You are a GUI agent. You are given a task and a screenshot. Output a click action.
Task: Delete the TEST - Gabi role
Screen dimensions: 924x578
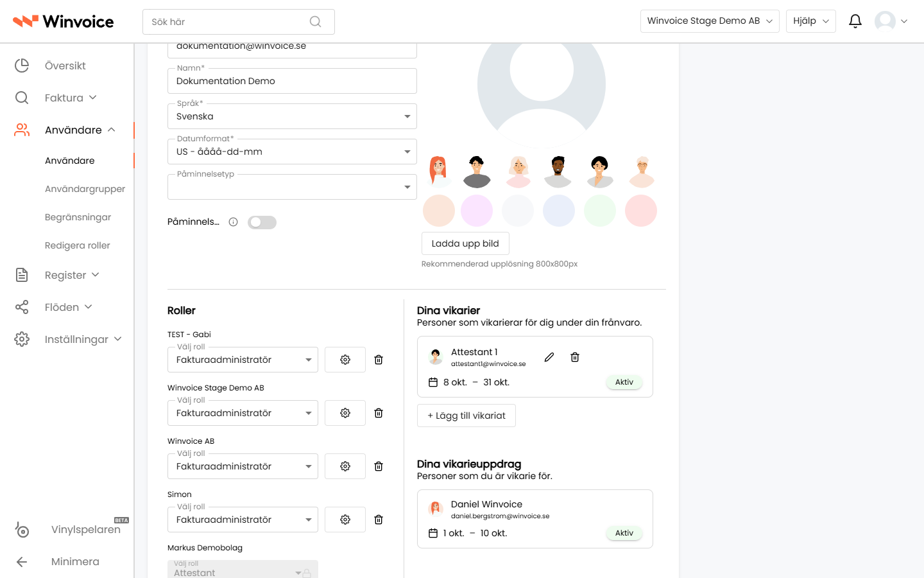[379, 360]
